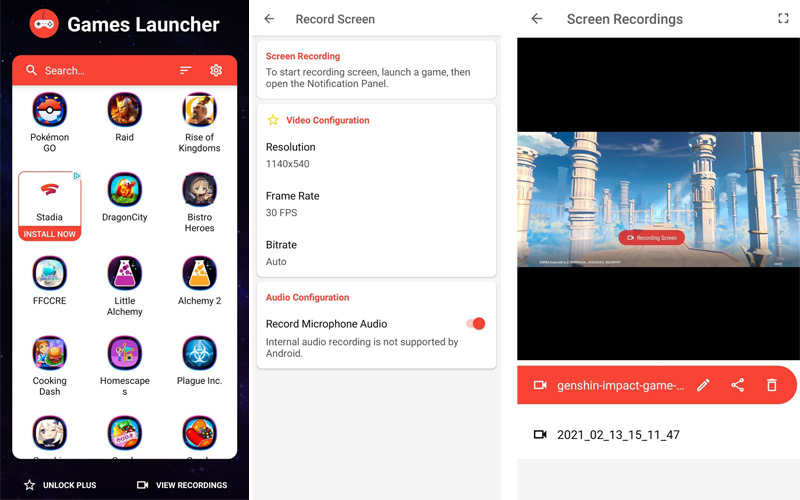This screenshot has width=800, height=500.
Task: Change the Resolution setting
Action: 375,155
